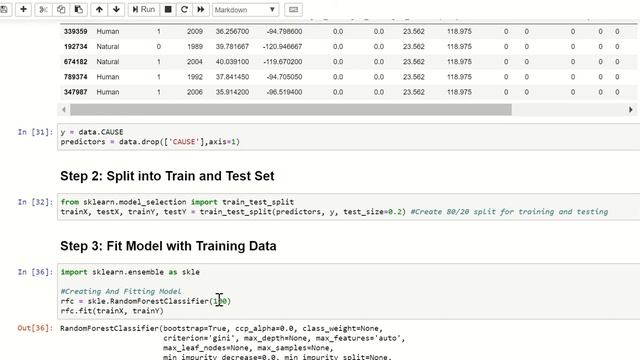Click the rfc.fit(trainX, trainY) line
640x360 pixels.
click(112, 311)
